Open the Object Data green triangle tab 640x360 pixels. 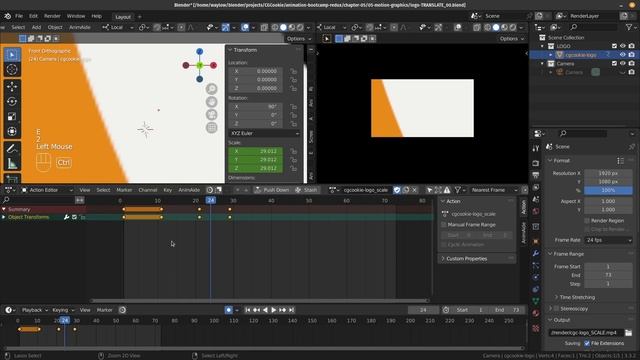point(536,301)
